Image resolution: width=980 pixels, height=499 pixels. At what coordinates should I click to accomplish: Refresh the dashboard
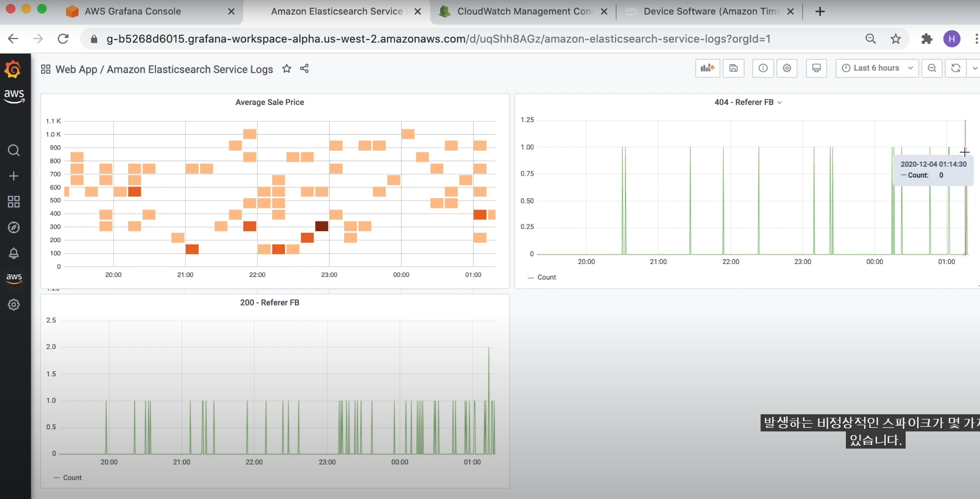click(x=956, y=68)
